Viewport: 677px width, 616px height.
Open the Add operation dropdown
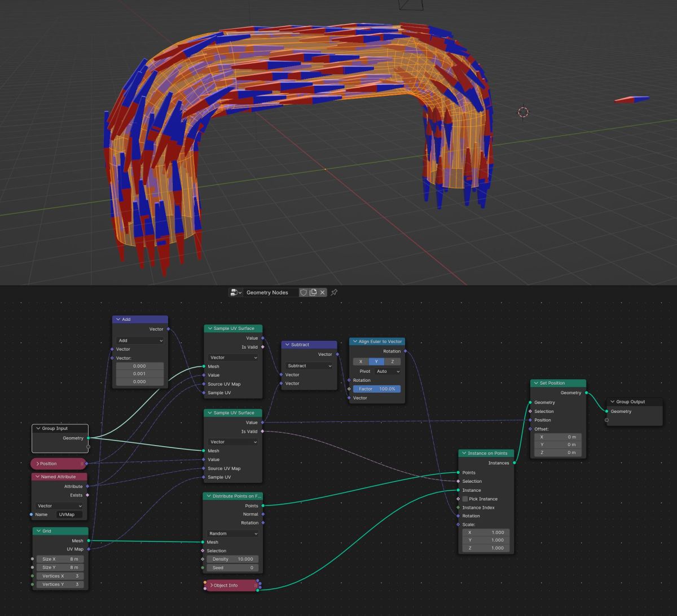pyautogui.click(x=140, y=341)
